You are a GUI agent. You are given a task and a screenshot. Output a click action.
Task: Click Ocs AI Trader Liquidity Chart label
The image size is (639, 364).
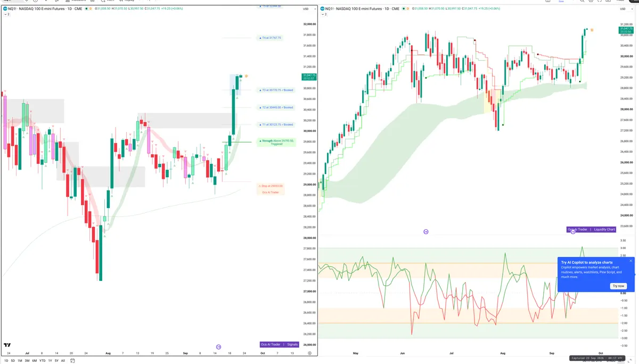pos(591,229)
